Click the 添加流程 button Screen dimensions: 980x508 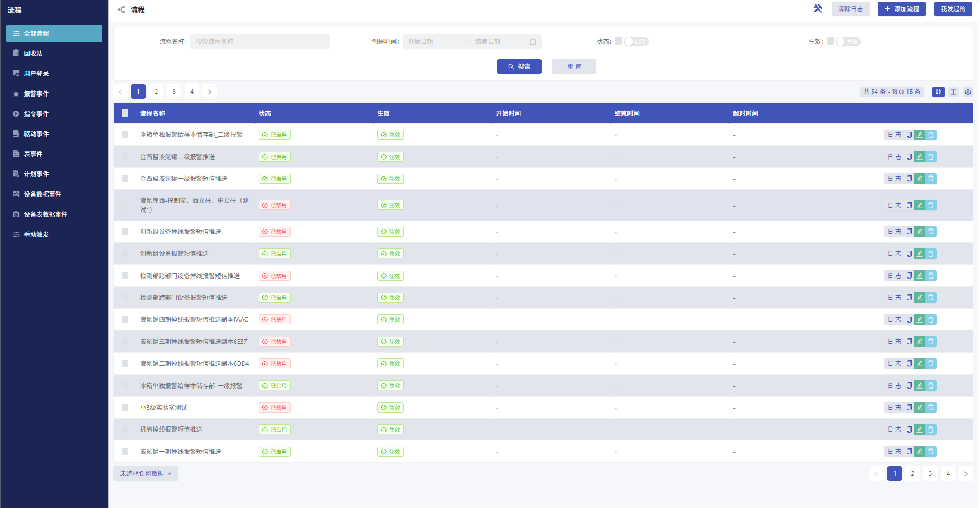(x=902, y=9)
